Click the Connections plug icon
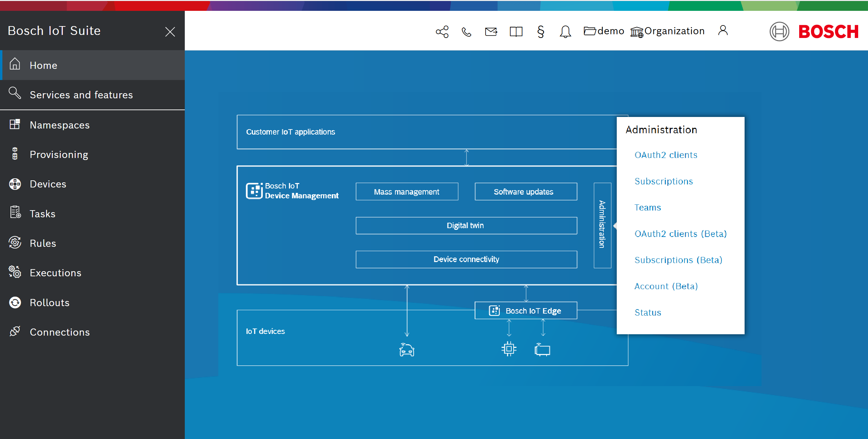Viewport: 868px width, 439px height. click(15, 332)
